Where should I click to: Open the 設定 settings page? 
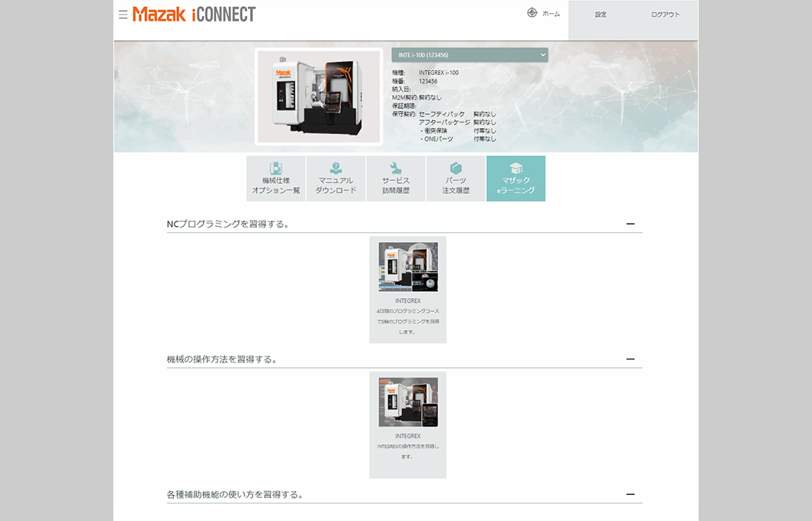[601, 15]
